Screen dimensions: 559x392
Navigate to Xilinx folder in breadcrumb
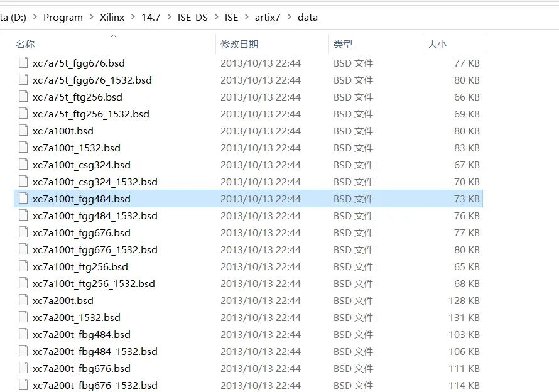[x=112, y=17]
